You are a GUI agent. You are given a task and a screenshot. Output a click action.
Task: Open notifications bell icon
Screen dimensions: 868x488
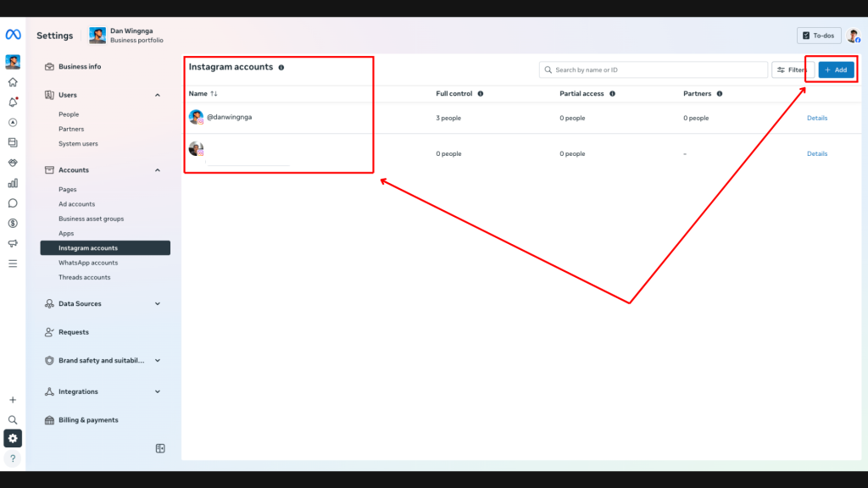click(x=13, y=103)
